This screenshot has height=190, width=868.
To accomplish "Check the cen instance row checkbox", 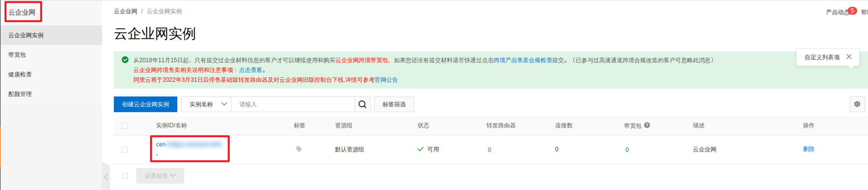I will pyautogui.click(x=125, y=150).
